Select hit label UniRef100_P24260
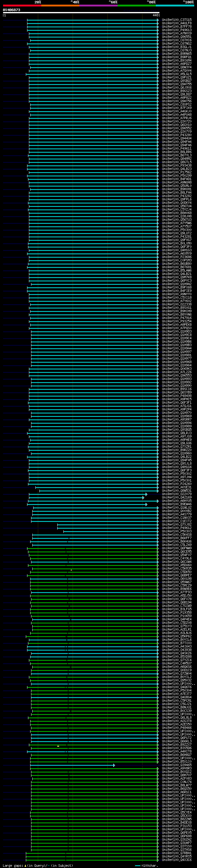 pyautogui.click(x=177, y=484)
